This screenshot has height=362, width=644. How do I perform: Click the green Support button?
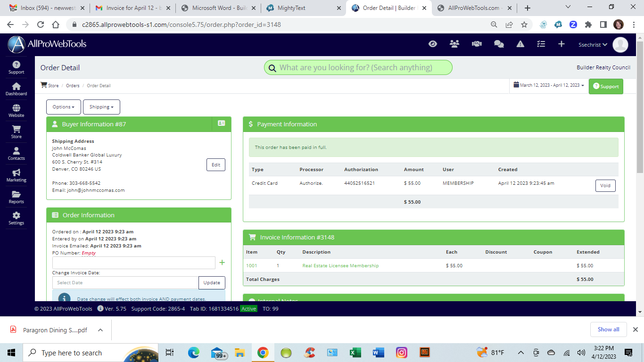click(x=606, y=86)
